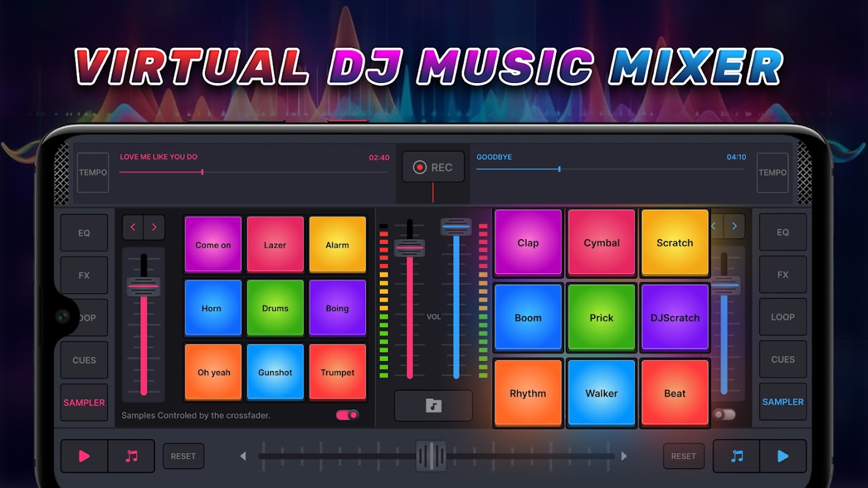Click the 04:10 right track time
The image size is (868, 488).
pos(736,157)
